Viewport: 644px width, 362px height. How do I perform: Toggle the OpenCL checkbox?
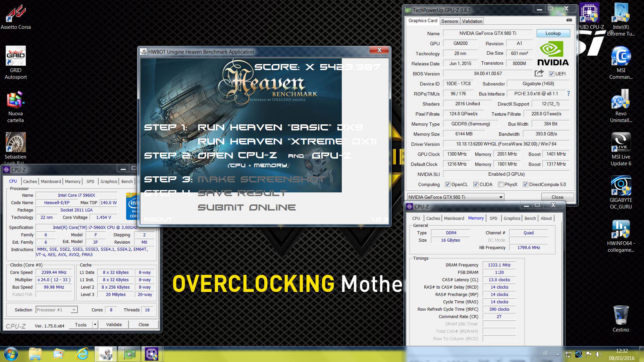click(x=447, y=184)
